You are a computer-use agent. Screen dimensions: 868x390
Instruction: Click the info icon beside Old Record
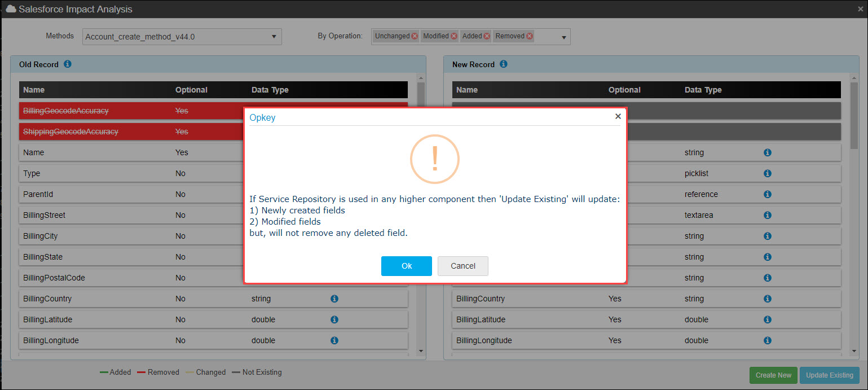pyautogui.click(x=68, y=64)
